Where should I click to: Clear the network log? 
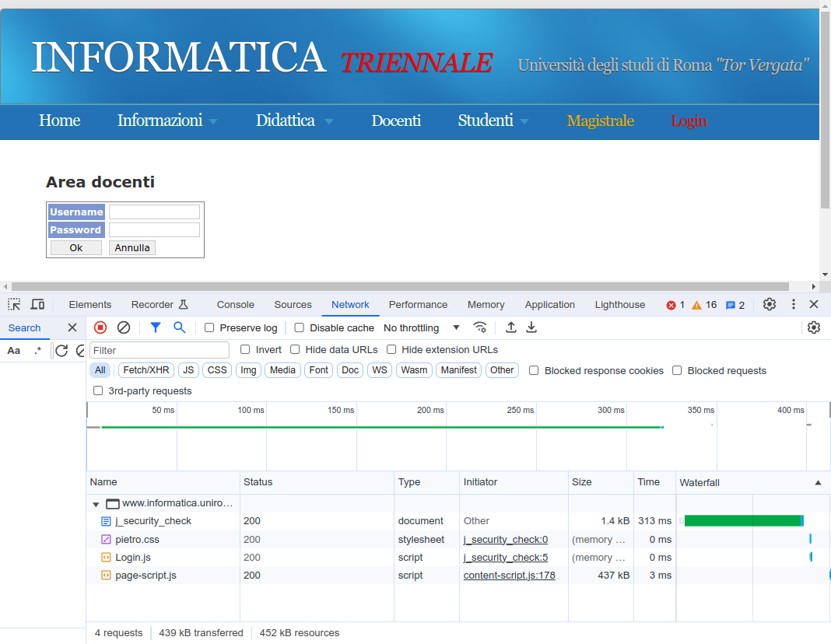pyautogui.click(x=124, y=327)
